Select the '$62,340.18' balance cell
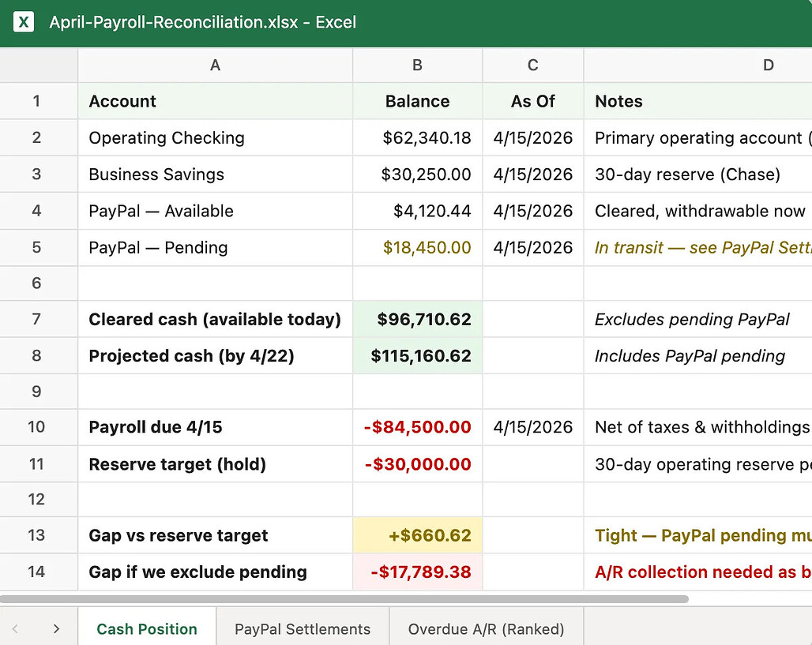Image resolution: width=812 pixels, height=645 pixels. click(417, 137)
